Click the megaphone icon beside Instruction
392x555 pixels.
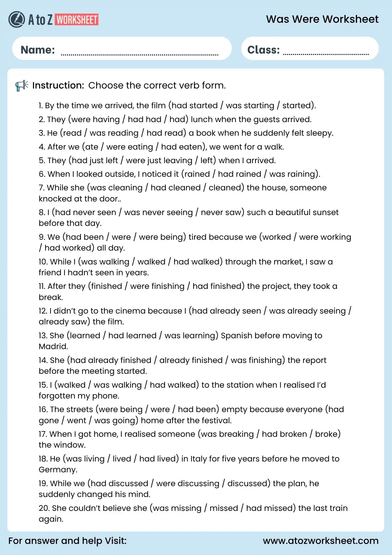(x=22, y=85)
